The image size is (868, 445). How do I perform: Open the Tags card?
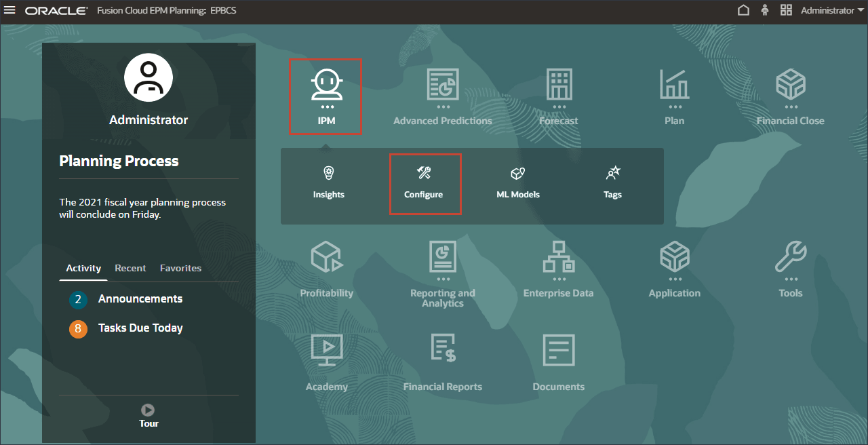612,182
